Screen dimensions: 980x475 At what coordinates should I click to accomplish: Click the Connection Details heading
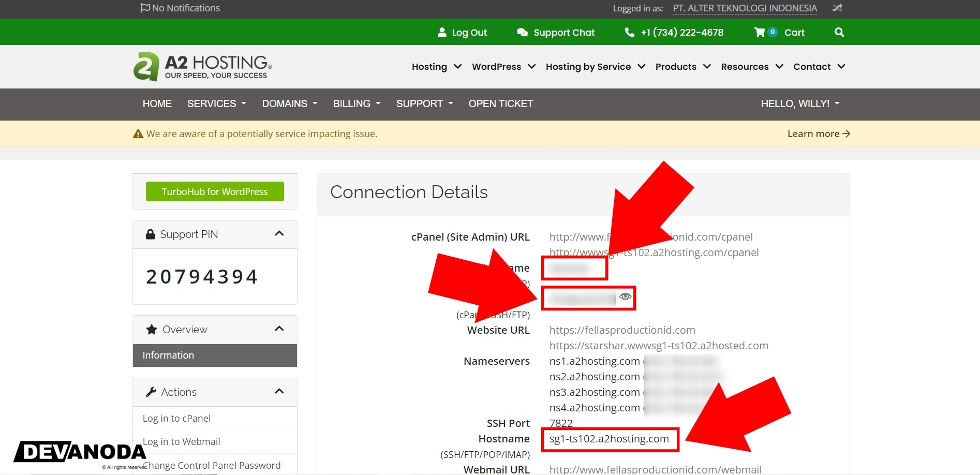tap(409, 192)
